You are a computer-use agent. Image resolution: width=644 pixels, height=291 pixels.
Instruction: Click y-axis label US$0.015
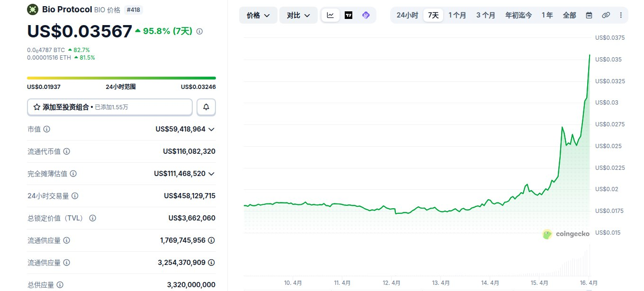click(x=608, y=232)
